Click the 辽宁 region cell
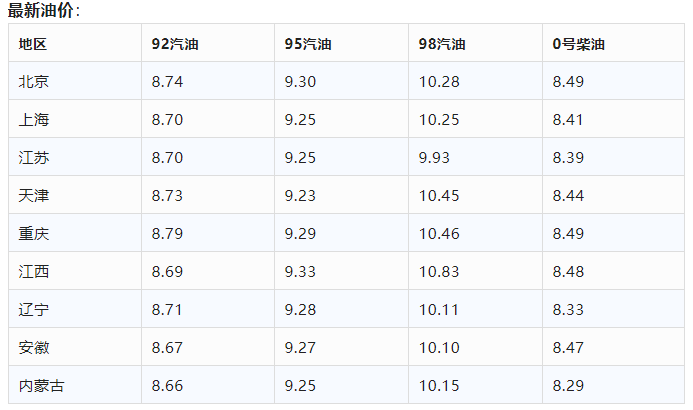Viewport: 693px width, 410px height. point(33,310)
